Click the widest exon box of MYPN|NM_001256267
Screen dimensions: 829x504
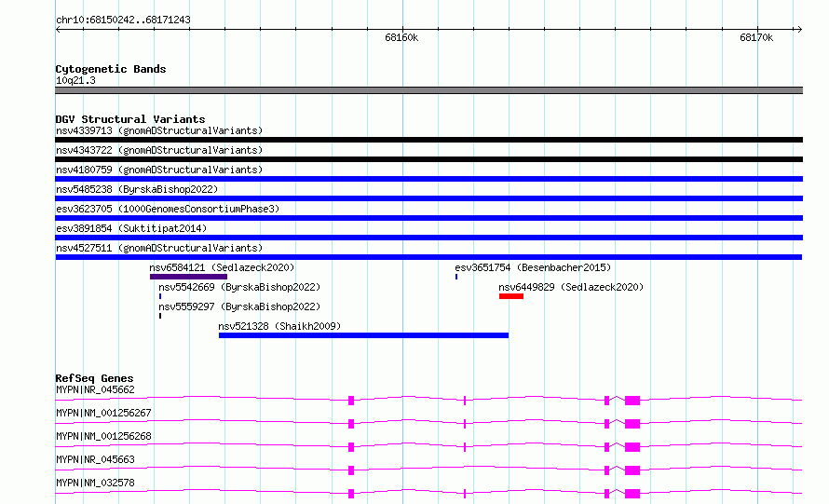[632, 424]
